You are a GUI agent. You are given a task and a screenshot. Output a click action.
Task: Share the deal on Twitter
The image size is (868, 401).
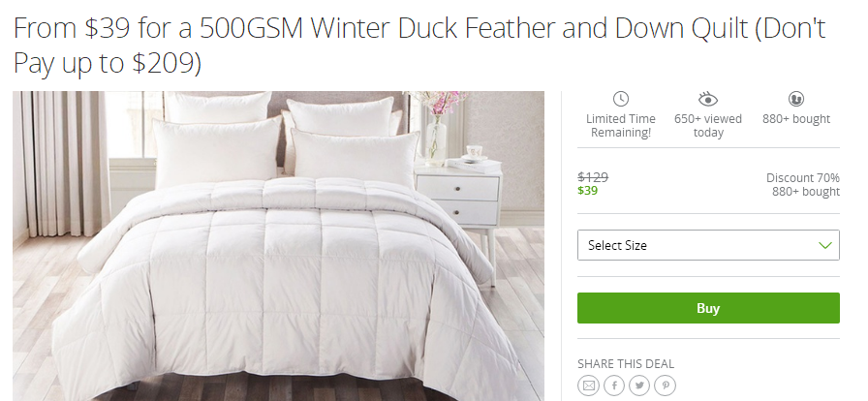639,386
